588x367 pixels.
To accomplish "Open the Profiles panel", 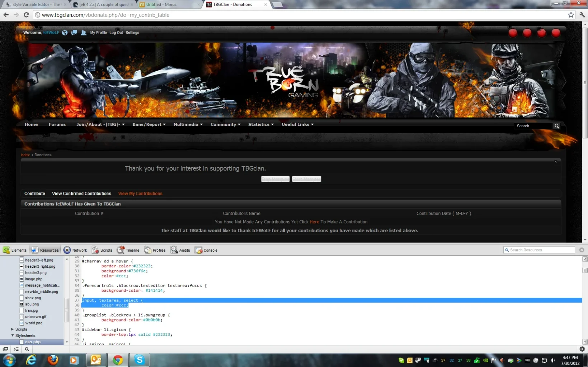I will 155,250.
